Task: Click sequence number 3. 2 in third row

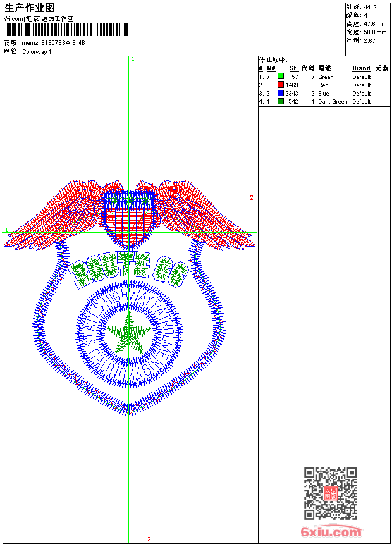Action: tap(264, 94)
